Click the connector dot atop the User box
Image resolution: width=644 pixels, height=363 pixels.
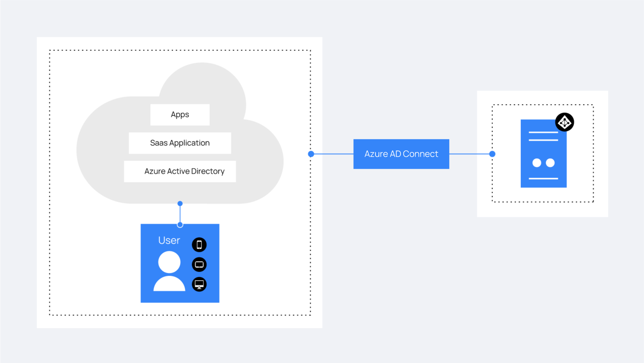tap(180, 225)
